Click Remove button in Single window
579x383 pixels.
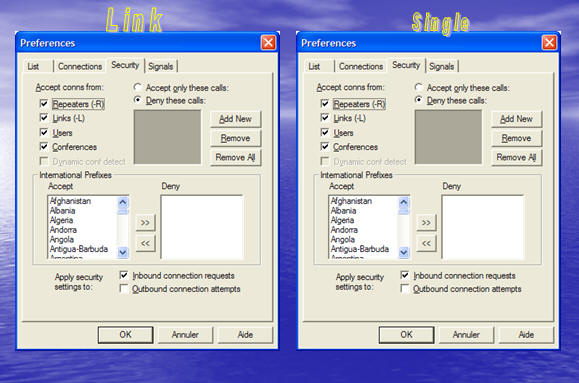pyautogui.click(x=517, y=138)
